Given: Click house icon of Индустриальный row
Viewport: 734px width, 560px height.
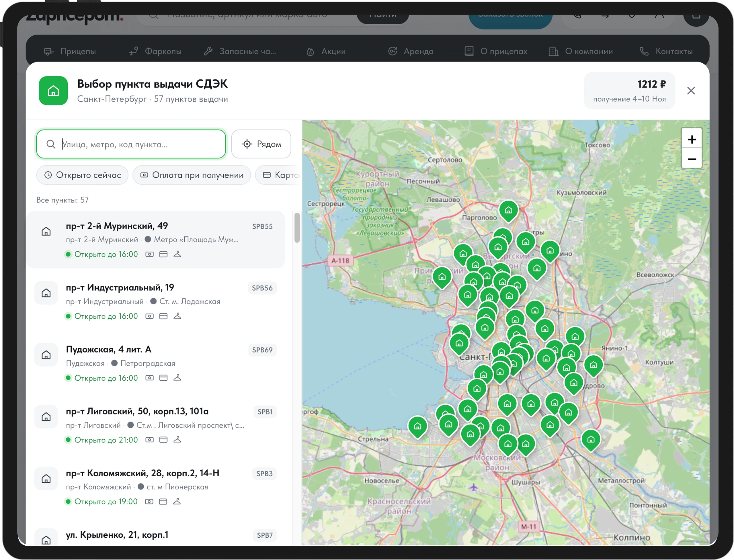Looking at the screenshot, I should [46, 293].
